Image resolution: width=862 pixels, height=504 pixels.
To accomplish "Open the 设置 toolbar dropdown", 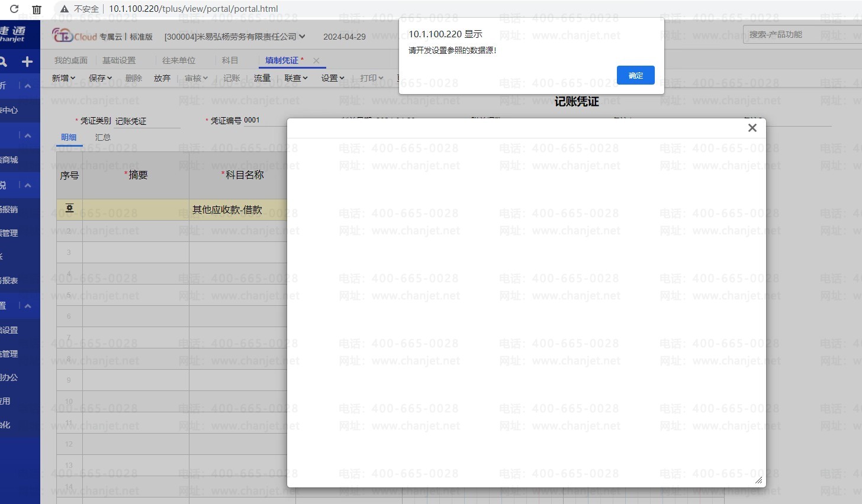I will tap(333, 78).
